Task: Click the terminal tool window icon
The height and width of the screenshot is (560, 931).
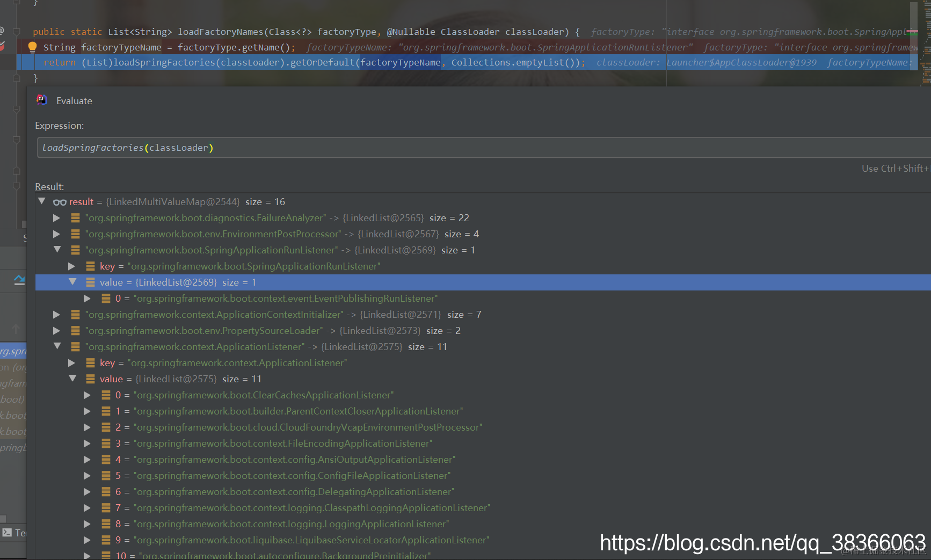Action: pos(7,533)
